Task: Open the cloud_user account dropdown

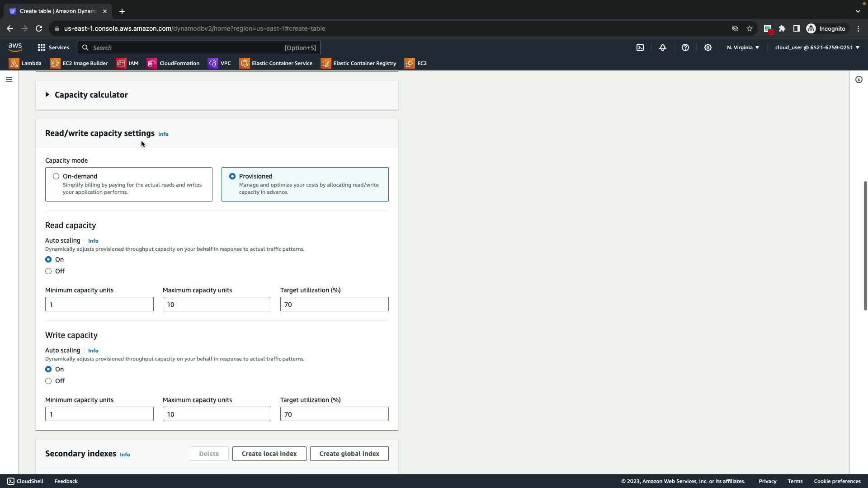Action: (x=817, y=47)
